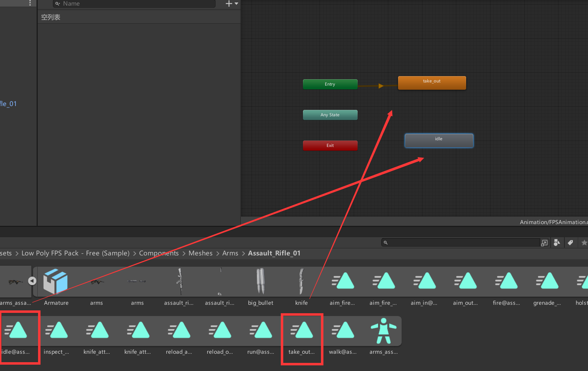The height and width of the screenshot is (371, 588).
Task: Select the Any State node
Action: (330, 115)
